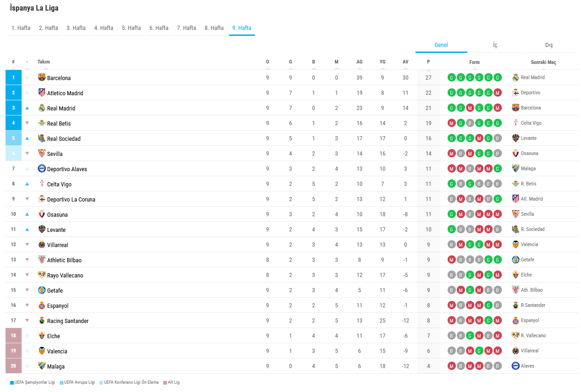Open the Espanyol team name in the Takım column
Screen dimensions: 581x392
[x=58, y=306]
